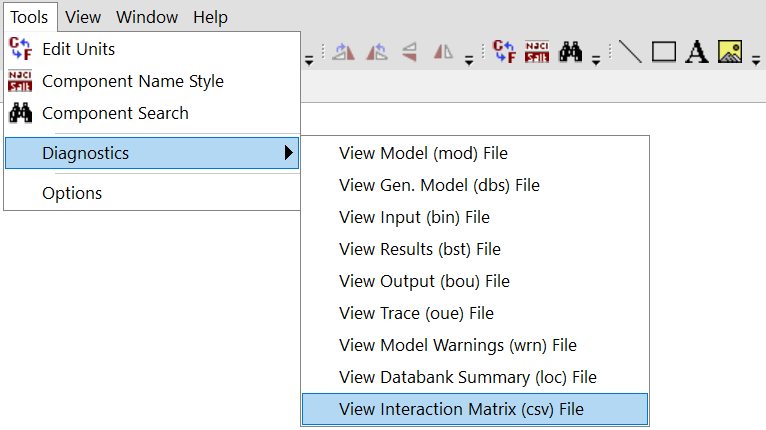The image size is (766, 430).
Task: Click the NaCl Salt name style toolbar icon
Action: [x=537, y=51]
